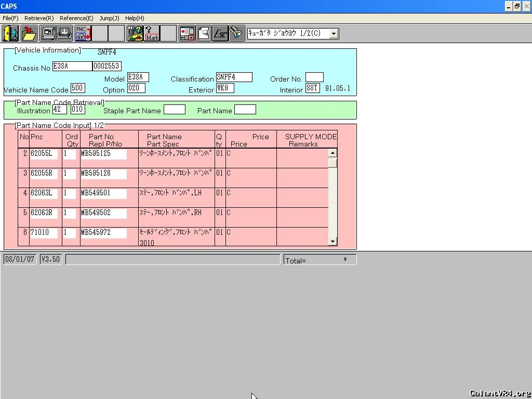Select part number MB549501 field
532x399 pixels.
click(103, 193)
